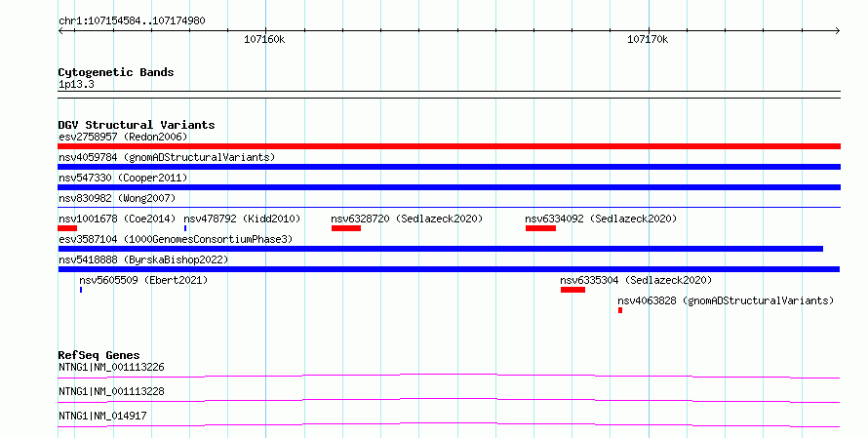Click the chr1:107154584..107174980 coordinate text
Image resolution: width=868 pixels, height=438 pixels.
coord(132,21)
